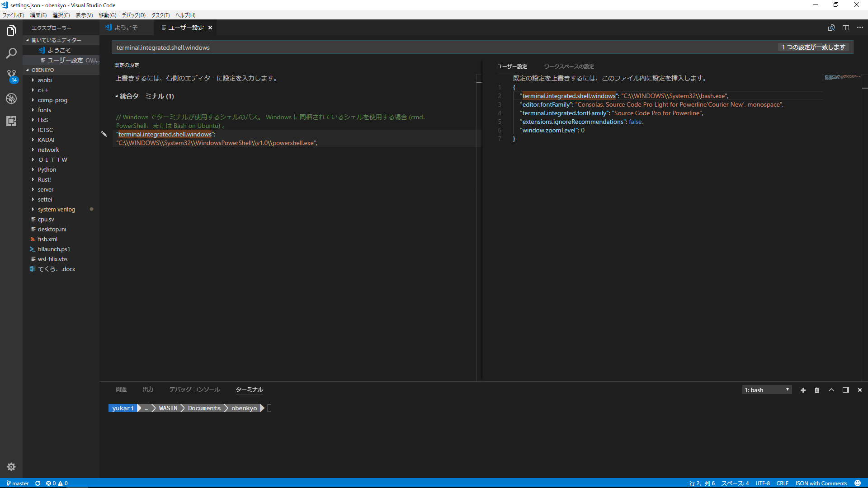Open the terminal selector dropdown 1: bash

pyautogui.click(x=767, y=390)
